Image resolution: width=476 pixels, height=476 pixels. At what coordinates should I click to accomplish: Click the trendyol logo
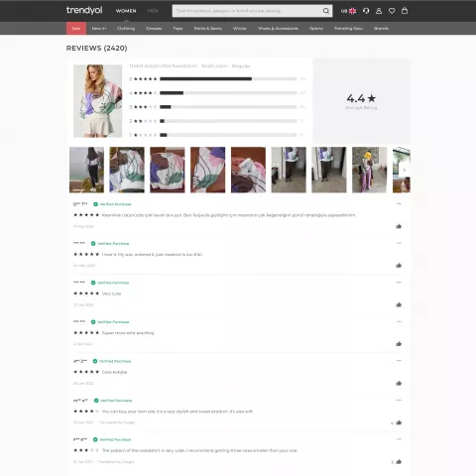tap(84, 11)
